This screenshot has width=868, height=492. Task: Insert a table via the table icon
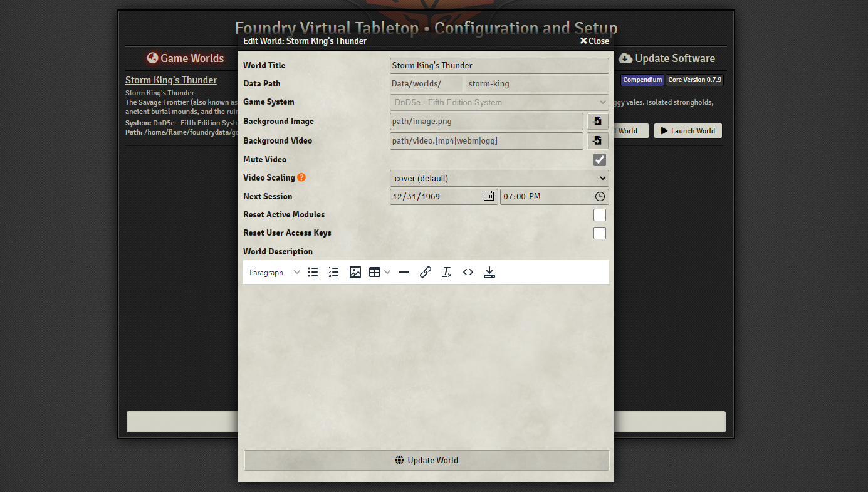[375, 272]
